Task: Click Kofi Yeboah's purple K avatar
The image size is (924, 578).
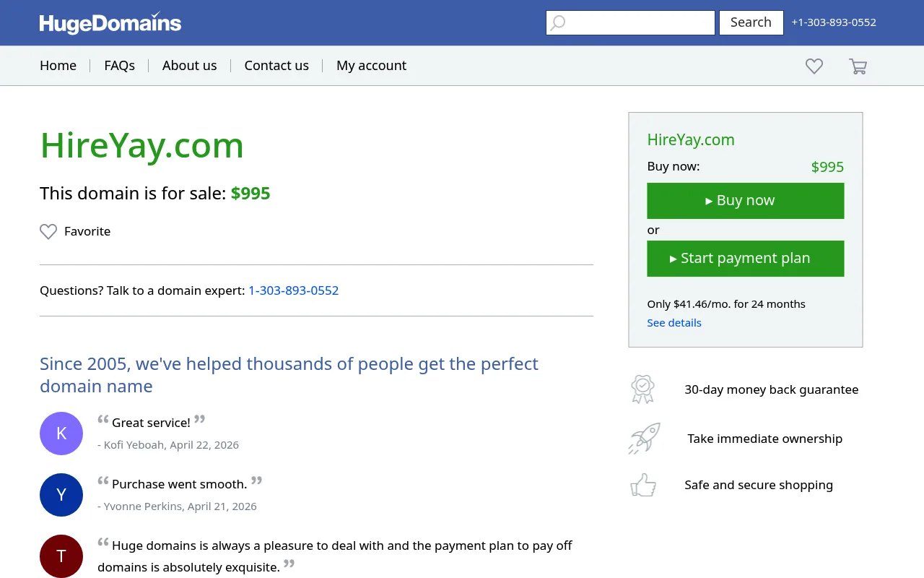Action: coord(61,433)
